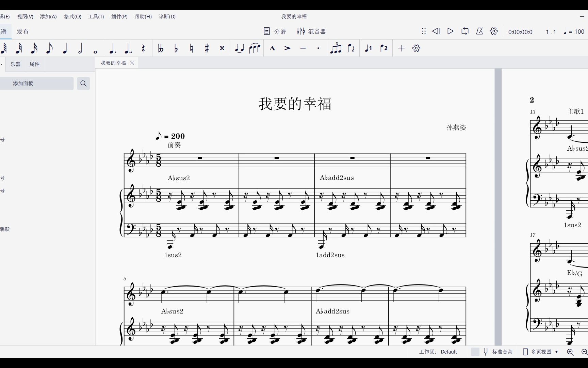Viewport: 588px width, 368px height.
Task: Click the score title 我要的幸福
Action: click(295, 104)
